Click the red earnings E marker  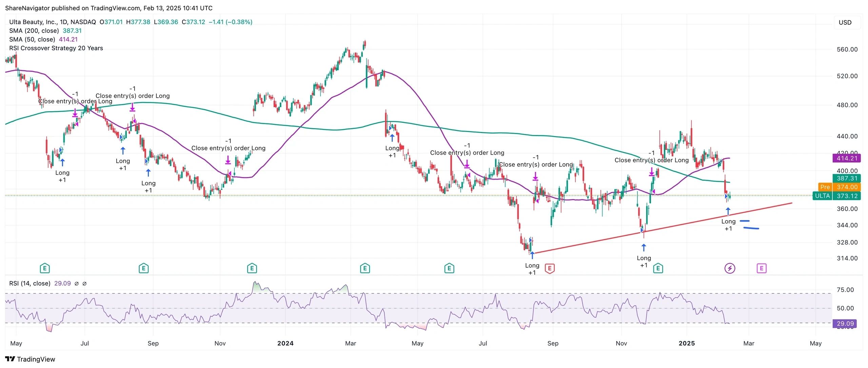550,269
